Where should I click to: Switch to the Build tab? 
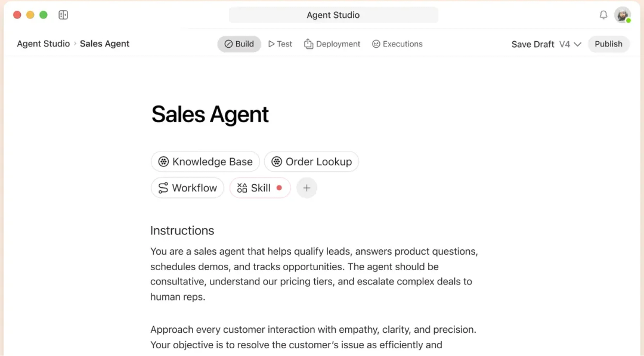[239, 44]
